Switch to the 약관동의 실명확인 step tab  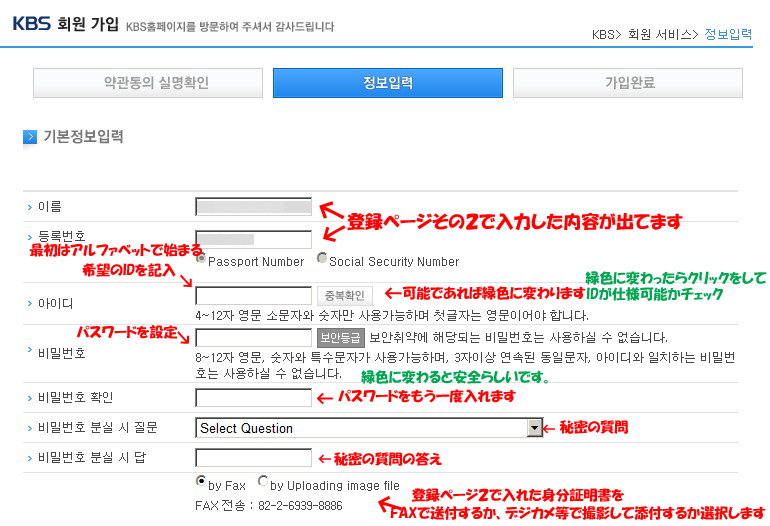click(x=148, y=83)
